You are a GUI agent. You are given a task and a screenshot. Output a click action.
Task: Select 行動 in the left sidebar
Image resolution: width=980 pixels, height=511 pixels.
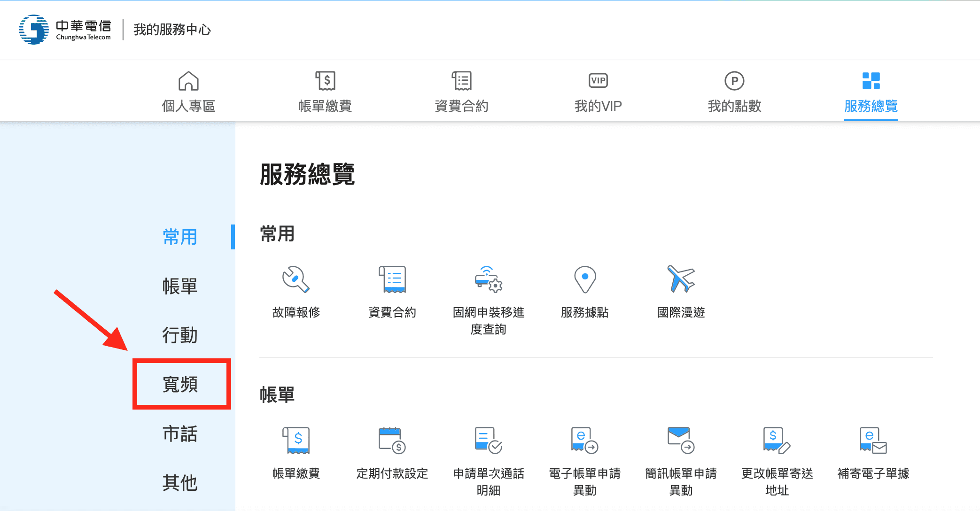pyautogui.click(x=180, y=335)
